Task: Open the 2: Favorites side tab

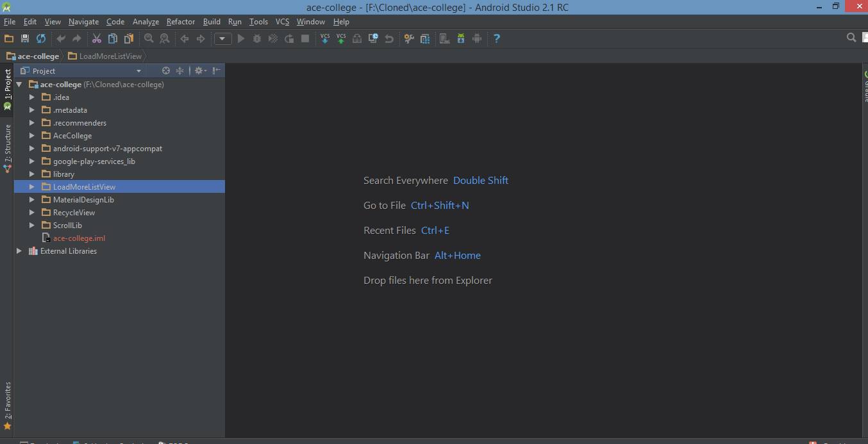Action: click(7, 405)
